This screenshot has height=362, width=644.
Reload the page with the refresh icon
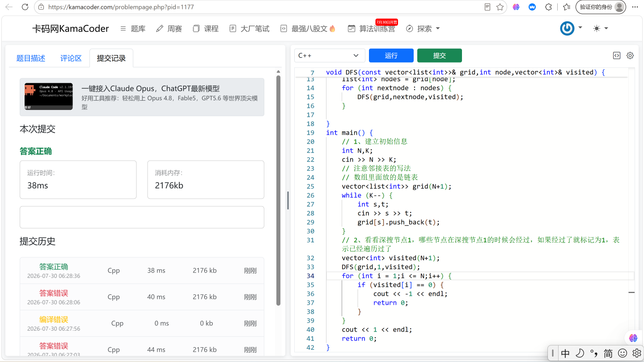[x=25, y=7]
